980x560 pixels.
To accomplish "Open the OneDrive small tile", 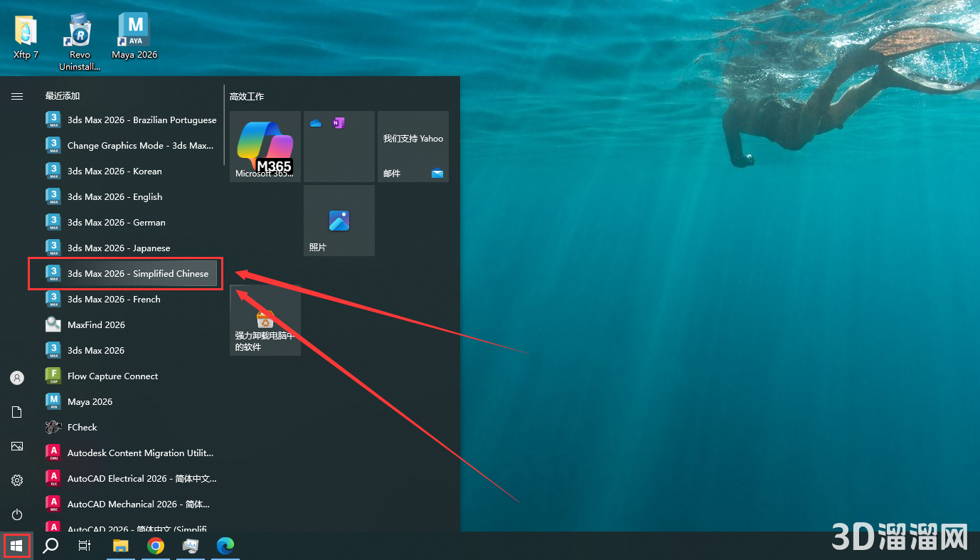I will tap(316, 123).
